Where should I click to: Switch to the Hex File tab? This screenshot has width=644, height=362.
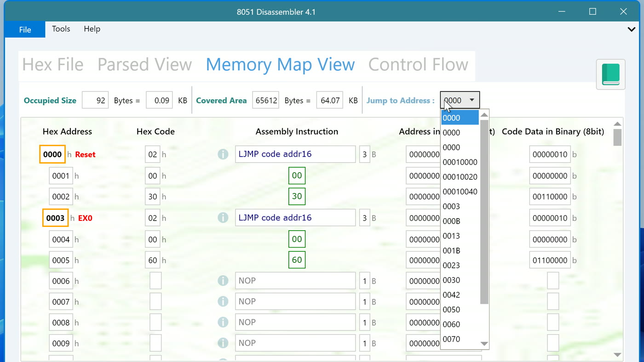(x=53, y=64)
